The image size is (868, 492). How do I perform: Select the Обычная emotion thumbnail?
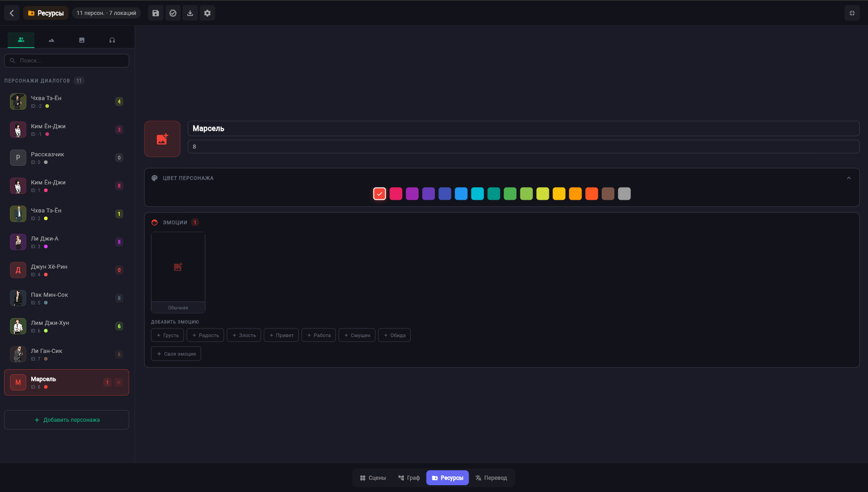pos(178,272)
